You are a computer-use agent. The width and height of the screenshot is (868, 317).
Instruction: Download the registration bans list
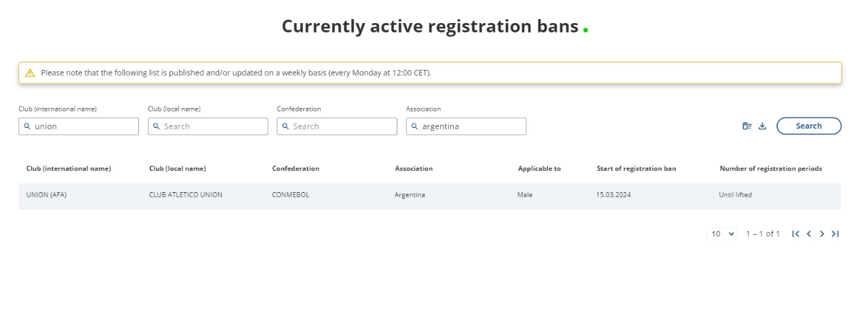[x=762, y=126]
